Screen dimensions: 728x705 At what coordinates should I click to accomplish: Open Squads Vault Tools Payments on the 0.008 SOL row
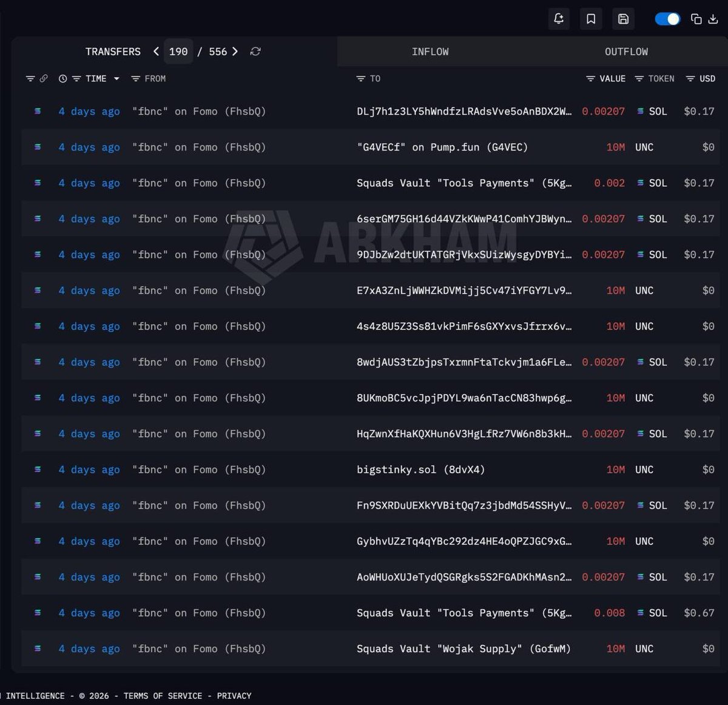click(464, 613)
